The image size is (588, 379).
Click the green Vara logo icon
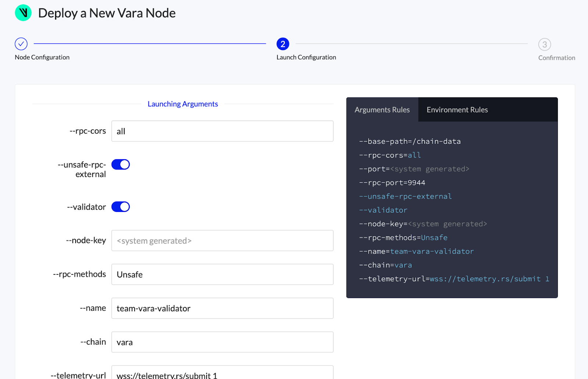coord(23,13)
